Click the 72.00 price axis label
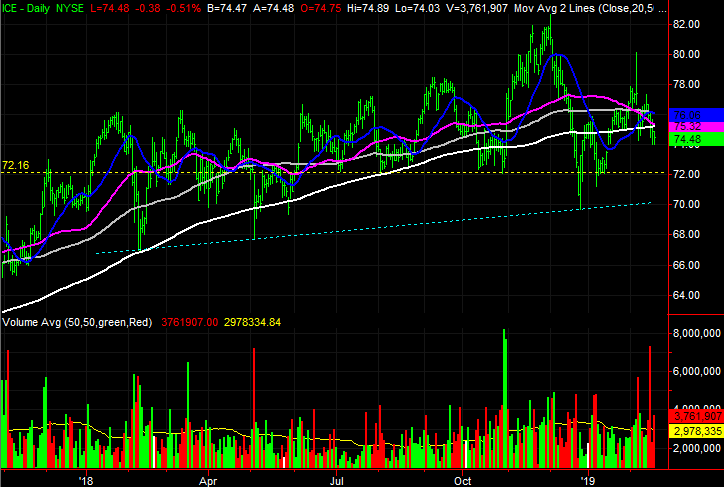Screen dimensions: 724x487 pyautogui.click(x=687, y=174)
